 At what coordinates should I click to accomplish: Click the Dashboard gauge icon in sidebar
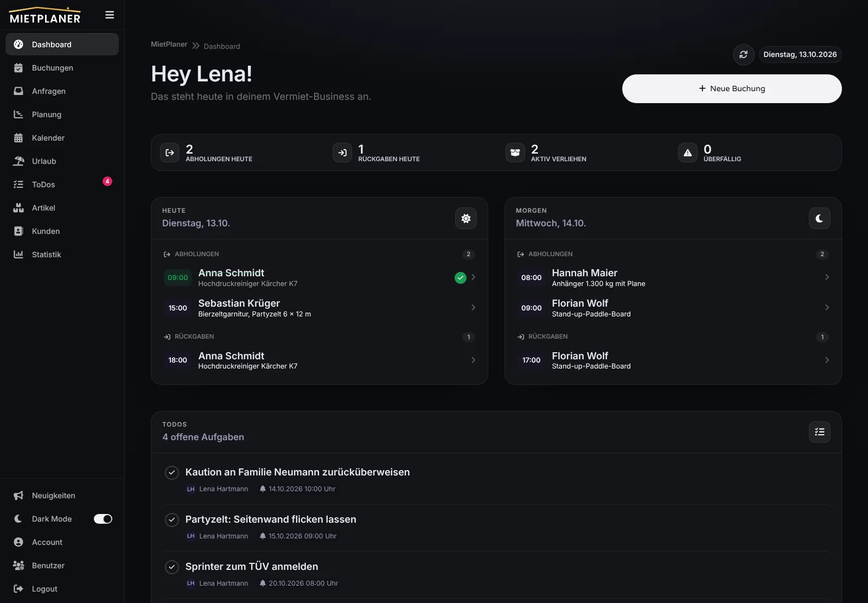pos(18,45)
